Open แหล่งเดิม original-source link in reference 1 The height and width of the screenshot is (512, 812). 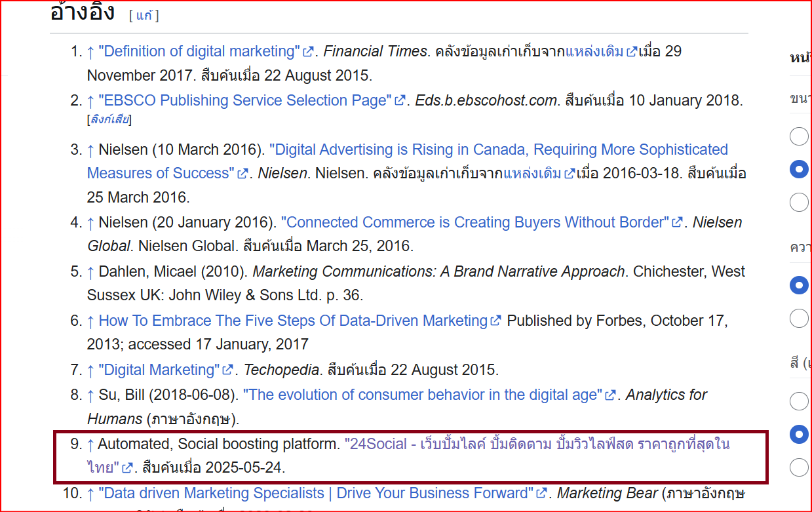point(594,52)
